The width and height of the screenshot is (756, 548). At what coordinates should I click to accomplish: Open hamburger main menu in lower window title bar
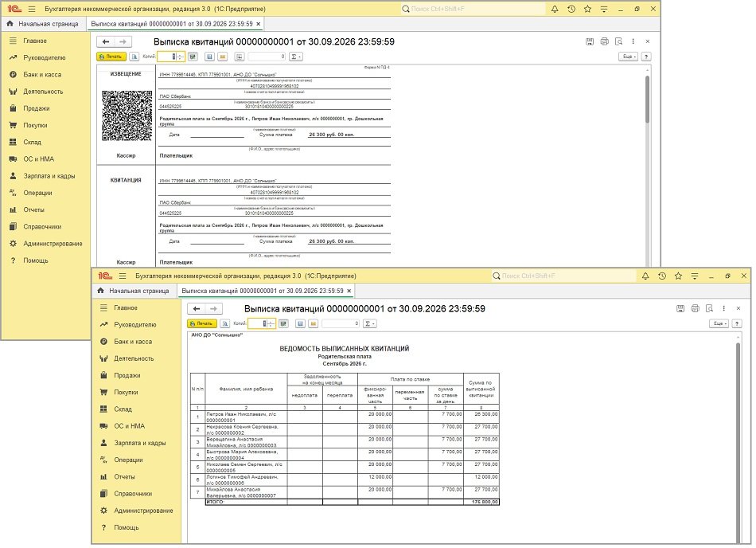point(123,276)
